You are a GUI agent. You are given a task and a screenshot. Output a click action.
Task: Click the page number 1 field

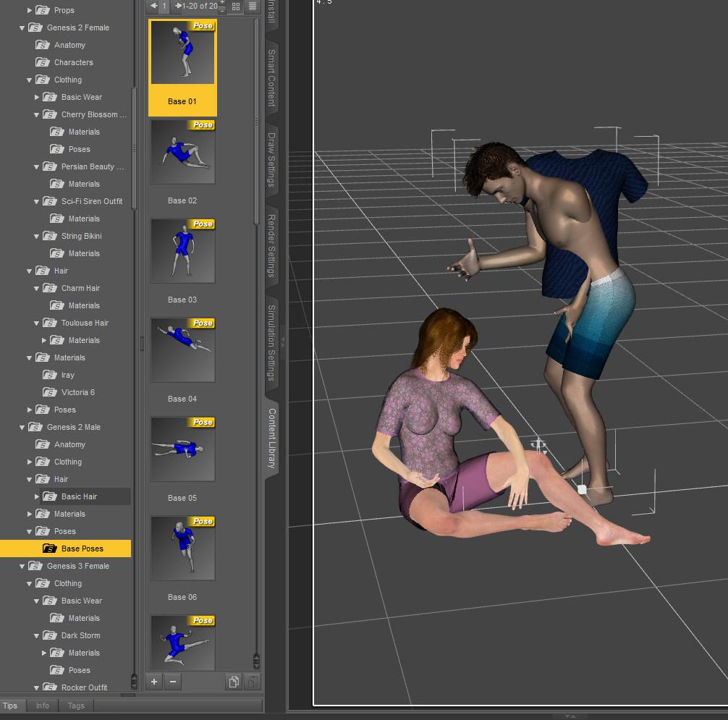tap(164, 6)
